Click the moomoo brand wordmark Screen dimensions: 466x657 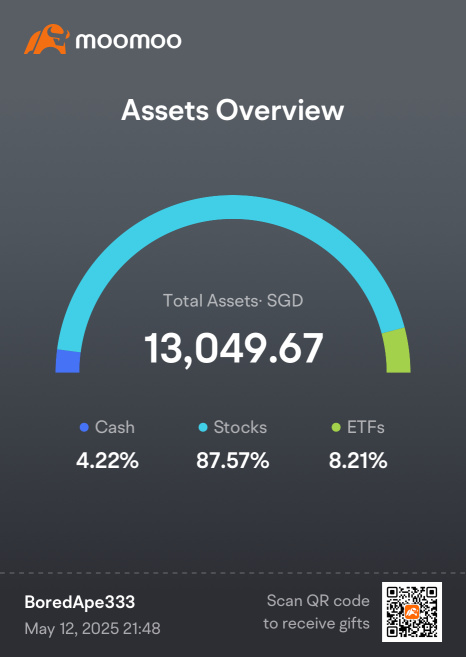(x=129, y=41)
